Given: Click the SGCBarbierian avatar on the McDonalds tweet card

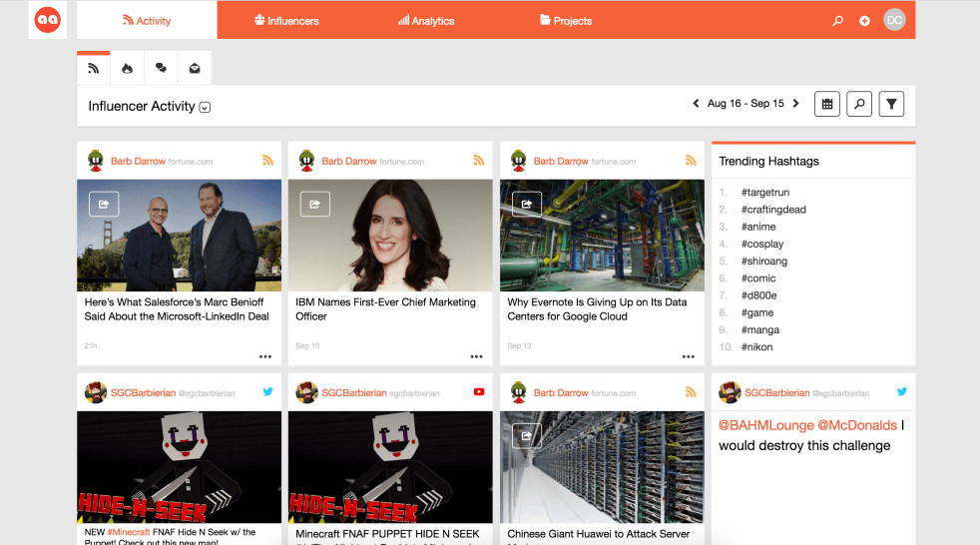Looking at the screenshot, I should 730,392.
